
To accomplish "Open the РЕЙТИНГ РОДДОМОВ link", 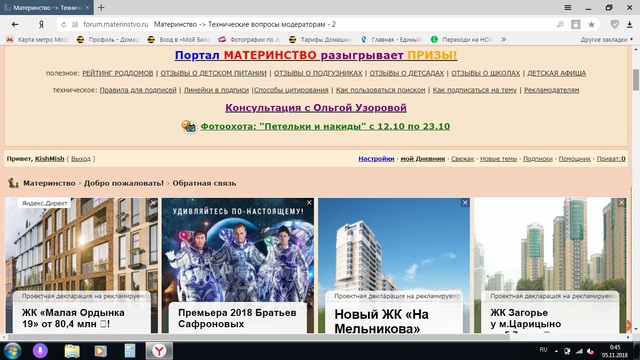I will [x=118, y=73].
